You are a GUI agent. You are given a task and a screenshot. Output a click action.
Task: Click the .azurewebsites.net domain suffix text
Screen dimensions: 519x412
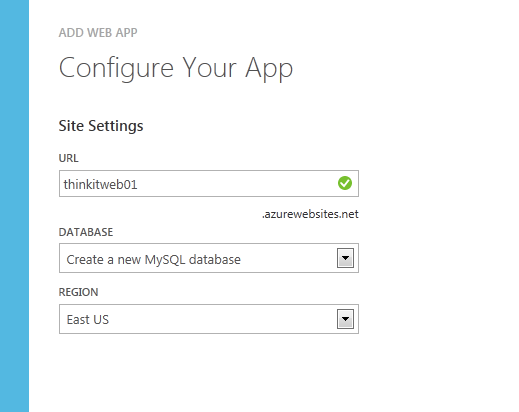pos(310,214)
